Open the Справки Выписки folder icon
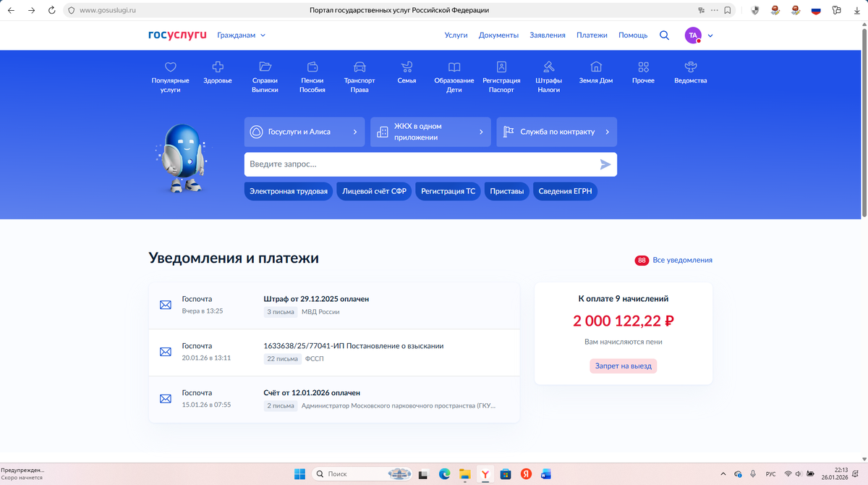Image resolution: width=868 pixels, height=485 pixels. [265, 67]
